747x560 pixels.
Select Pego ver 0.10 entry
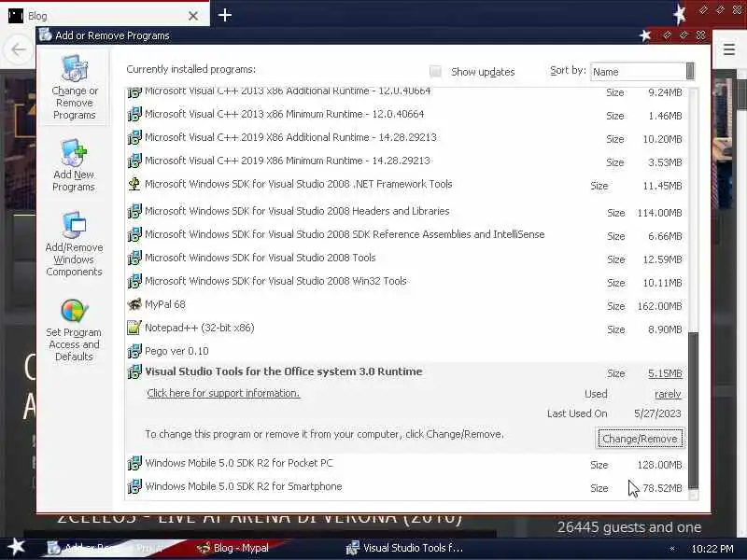[x=406, y=352]
